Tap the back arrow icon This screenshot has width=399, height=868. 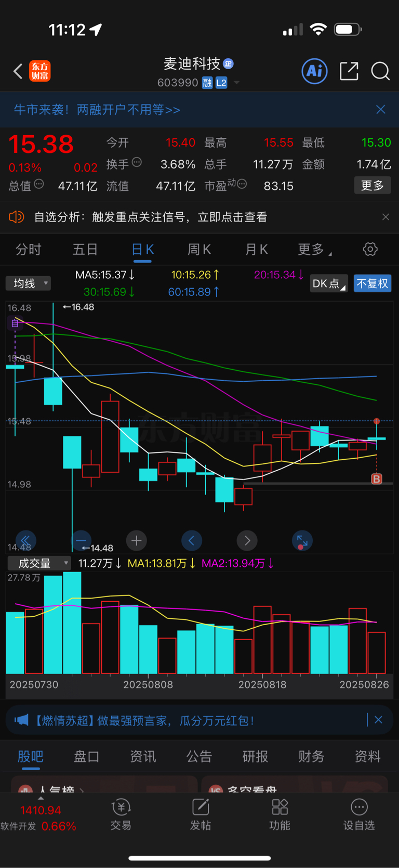[x=18, y=71]
